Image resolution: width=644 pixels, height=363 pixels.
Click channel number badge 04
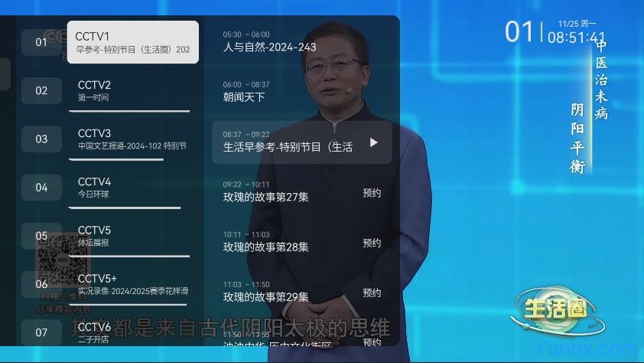coord(41,188)
